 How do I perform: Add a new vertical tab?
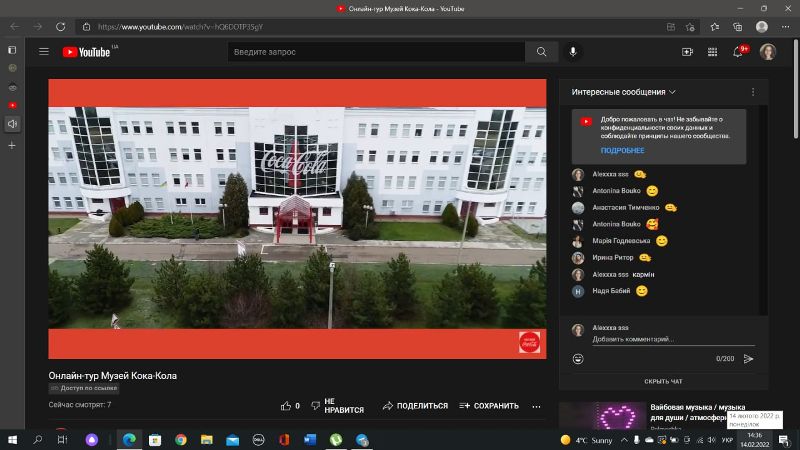tap(12, 145)
